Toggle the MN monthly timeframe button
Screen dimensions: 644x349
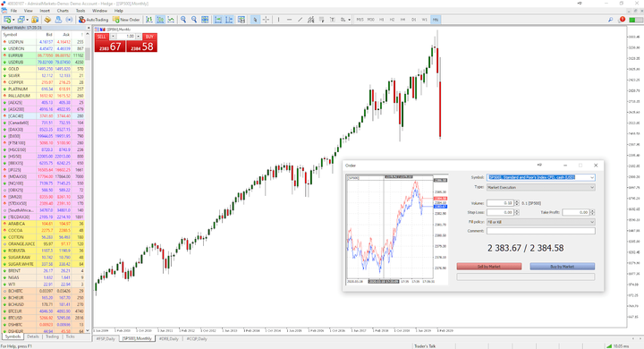click(436, 20)
